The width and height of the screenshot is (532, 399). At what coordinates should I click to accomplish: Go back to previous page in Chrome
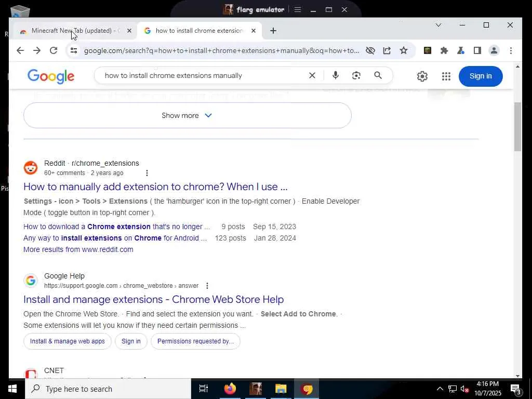(x=20, y=50)
